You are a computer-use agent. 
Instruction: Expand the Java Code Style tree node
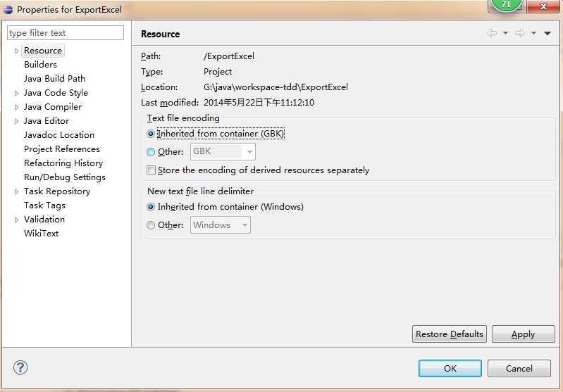click(x=16, y=93)
